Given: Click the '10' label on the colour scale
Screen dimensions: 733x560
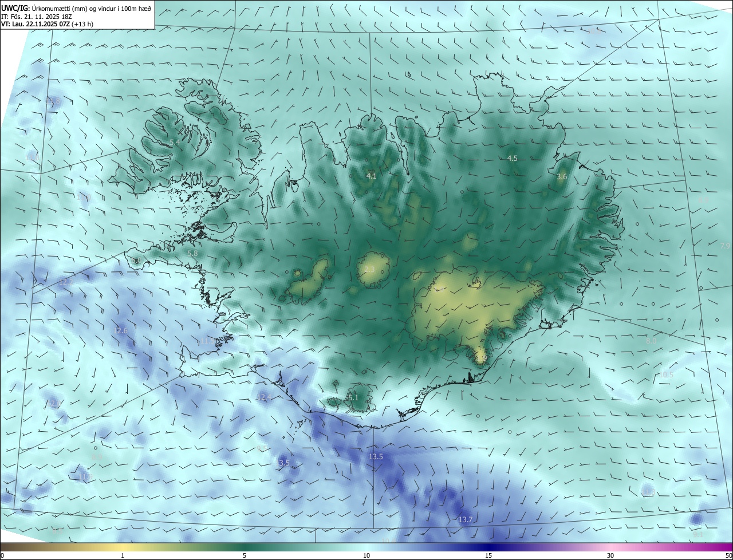Looking at the screenshot, I should pos(366,555).
